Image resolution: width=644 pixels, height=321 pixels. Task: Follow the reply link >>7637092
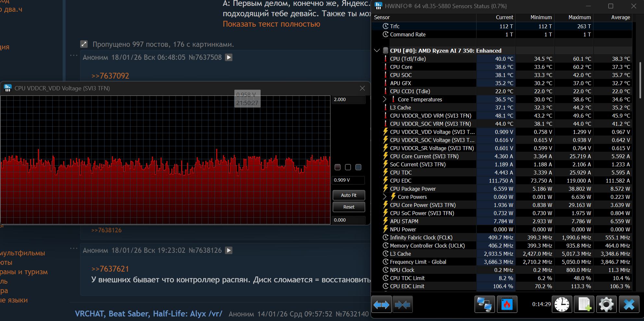coord(110,76)
